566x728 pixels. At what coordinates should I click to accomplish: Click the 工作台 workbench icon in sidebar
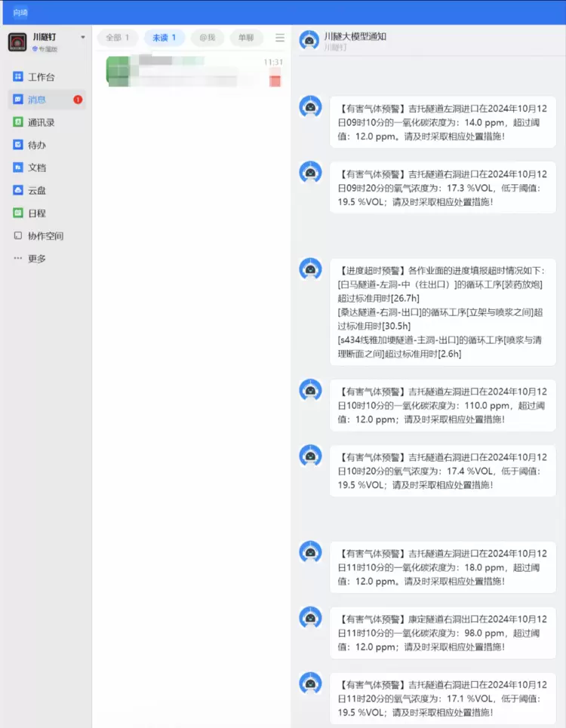(x=18, y=77)
